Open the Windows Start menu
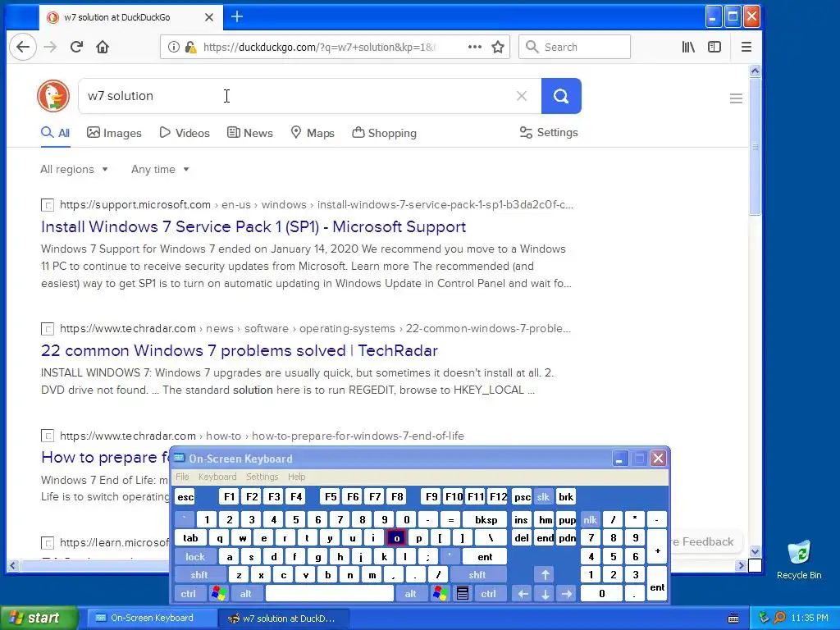 (x=38, y=619)
